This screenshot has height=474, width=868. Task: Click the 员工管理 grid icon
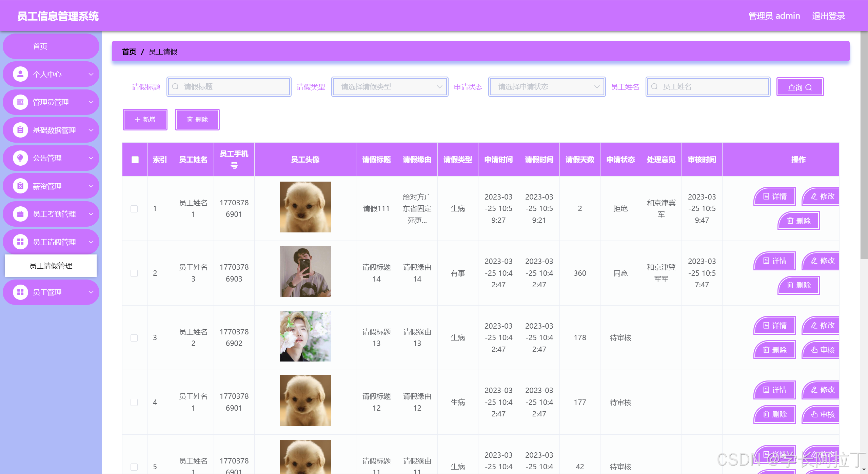(x=20, y=292)
